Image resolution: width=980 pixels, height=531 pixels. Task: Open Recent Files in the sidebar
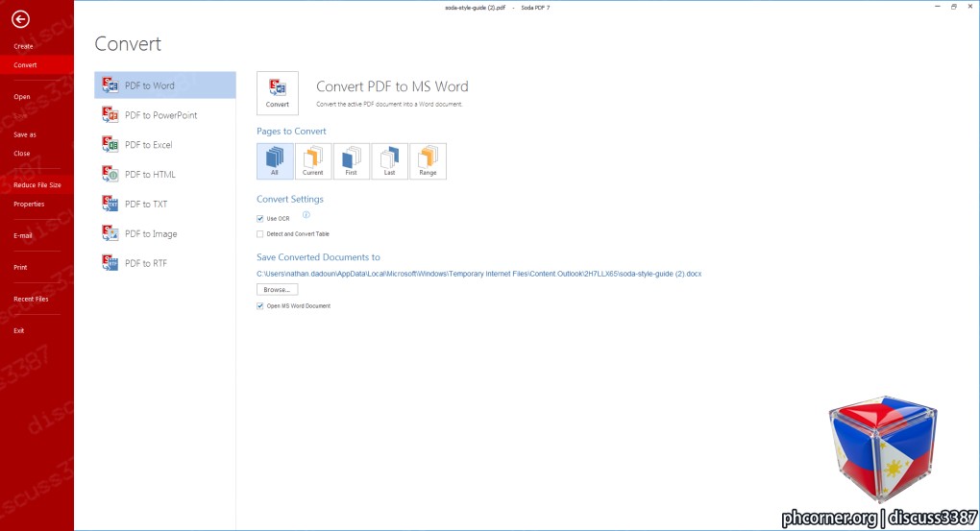click(x=32, y=299)
